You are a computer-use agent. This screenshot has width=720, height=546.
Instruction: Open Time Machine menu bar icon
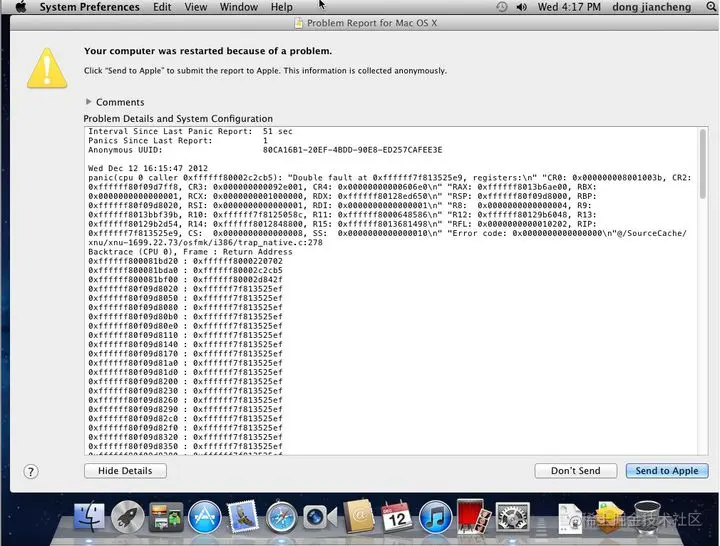[x=501, y=7]
